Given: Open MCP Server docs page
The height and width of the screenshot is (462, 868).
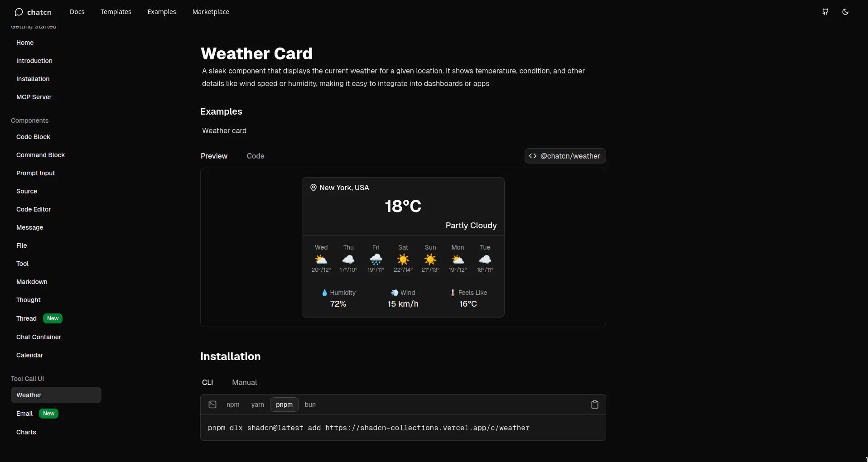Looking at the screenshot, I should coord(34,97).
